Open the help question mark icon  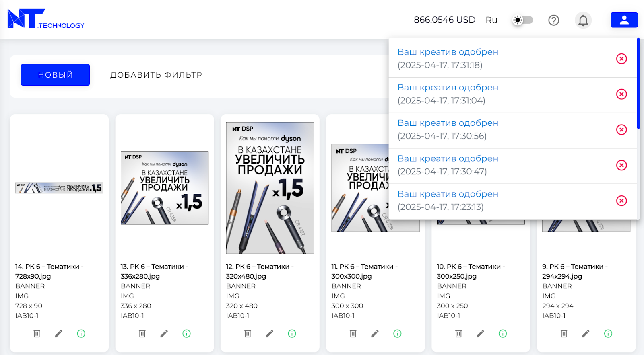(554, 20)
